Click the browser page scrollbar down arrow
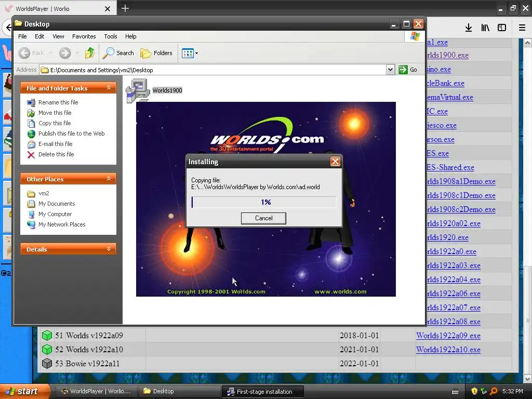The height and width of the screenshot is (399, 532). [x=528, y=378]
